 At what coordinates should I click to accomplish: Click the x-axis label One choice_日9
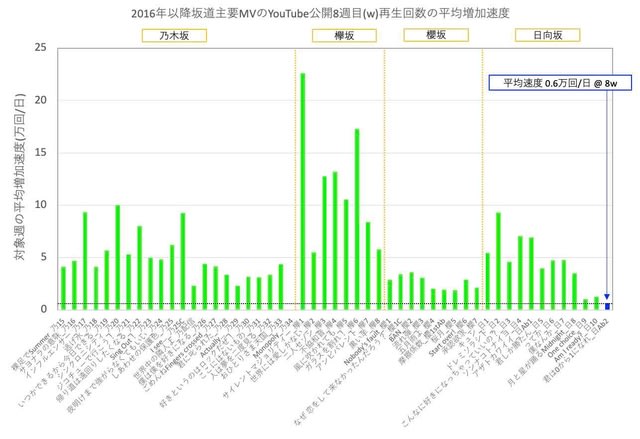pos(567,339)
